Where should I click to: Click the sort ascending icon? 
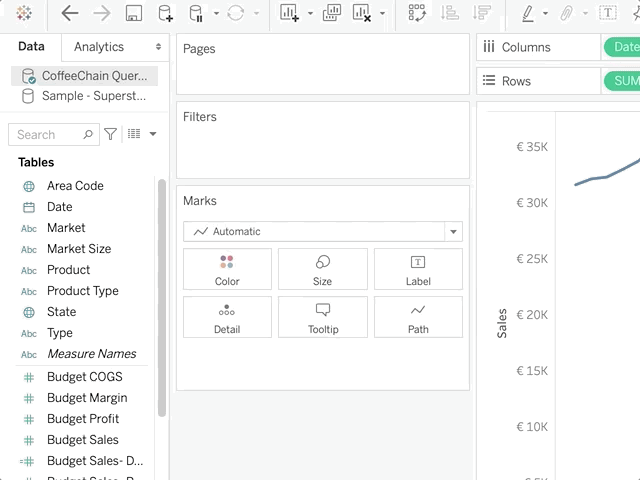450,13
